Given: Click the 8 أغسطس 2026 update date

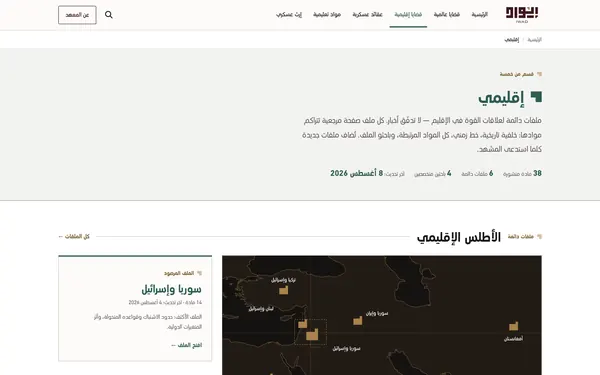Looking at the screenshot, I should 357,173.
